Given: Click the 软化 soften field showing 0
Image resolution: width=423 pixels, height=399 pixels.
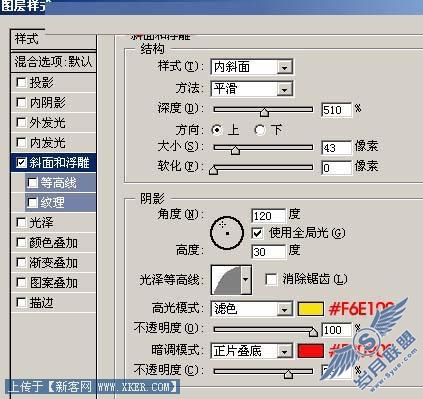Looking at the screenshot, I should point(336,168).
